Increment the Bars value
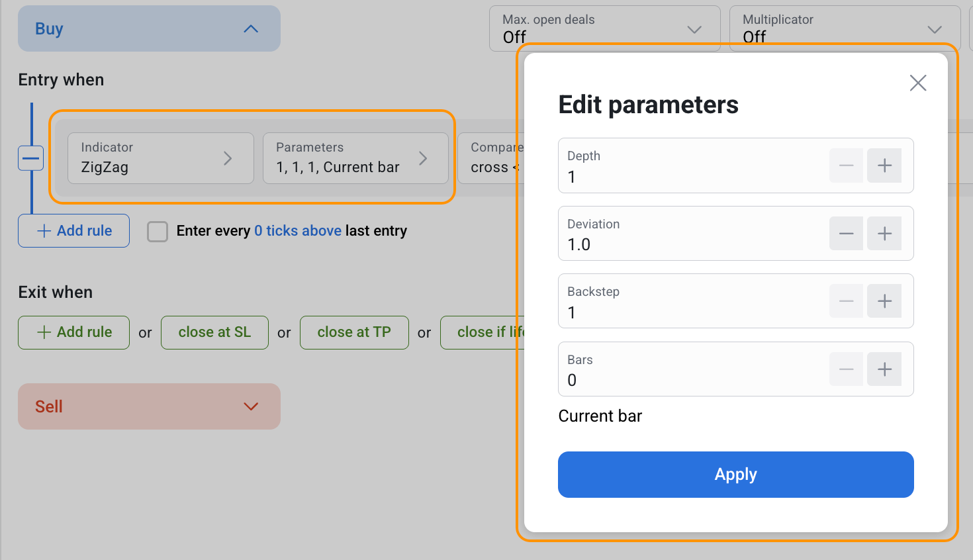 click(884, 369)
